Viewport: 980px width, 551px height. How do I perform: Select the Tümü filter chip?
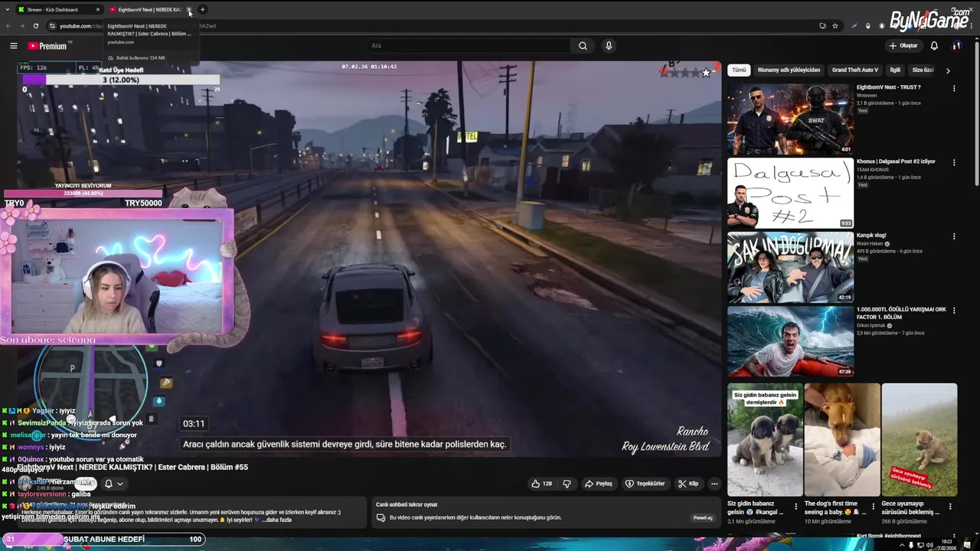click(x=738, y=70)
